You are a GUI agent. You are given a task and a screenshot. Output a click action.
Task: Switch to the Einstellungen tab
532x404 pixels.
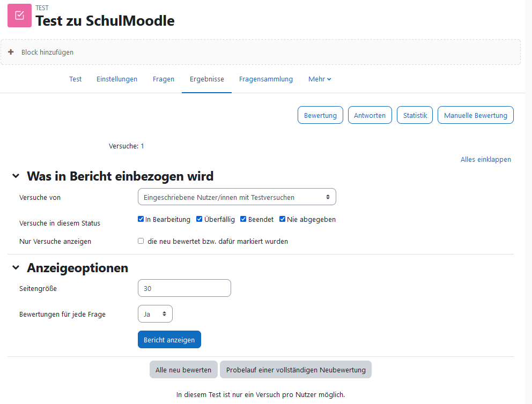117,79
